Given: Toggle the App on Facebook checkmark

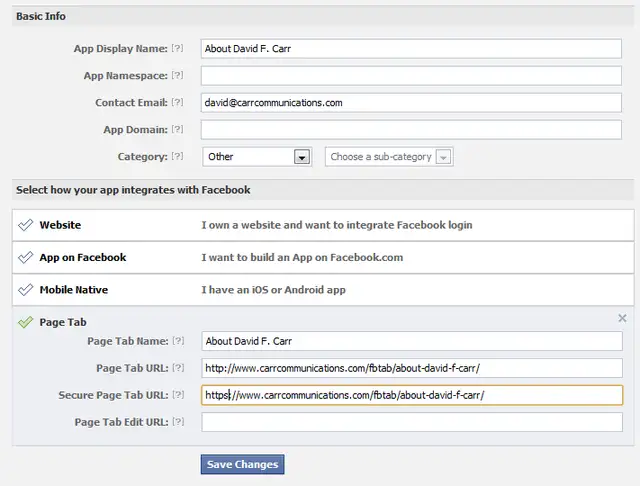Looking at the screenshot, I should click(x=25, y=257).
